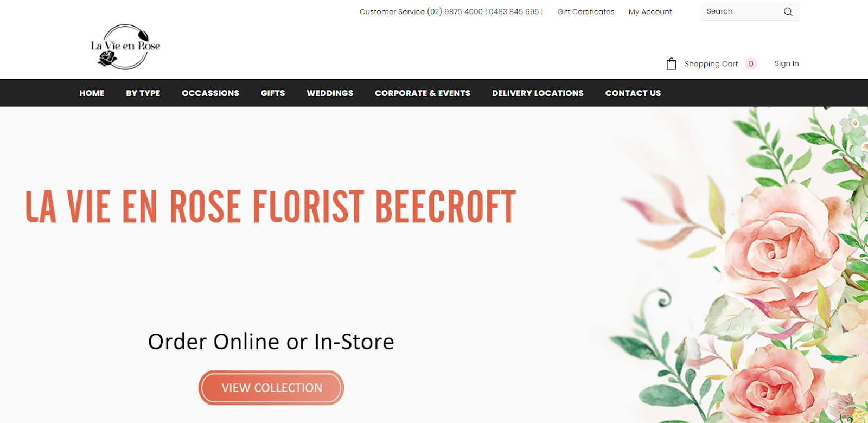Select Contact Us in navigation bar

click(633, 93)
